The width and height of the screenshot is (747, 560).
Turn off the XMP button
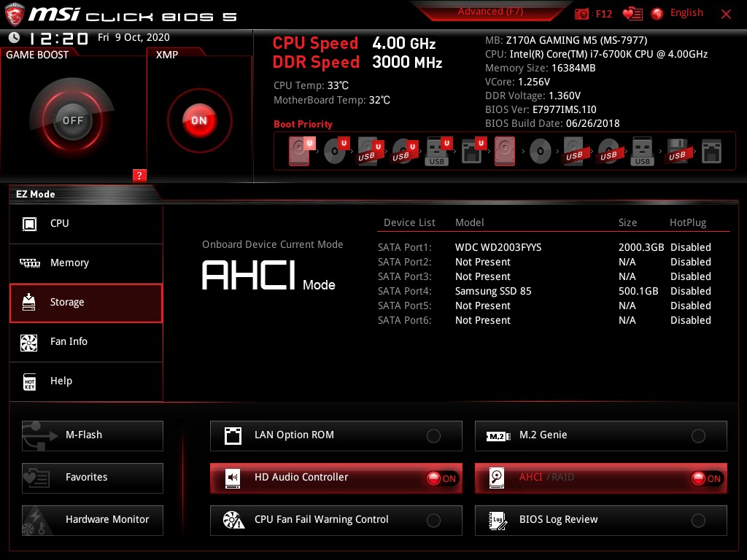(x=199, y=120)
